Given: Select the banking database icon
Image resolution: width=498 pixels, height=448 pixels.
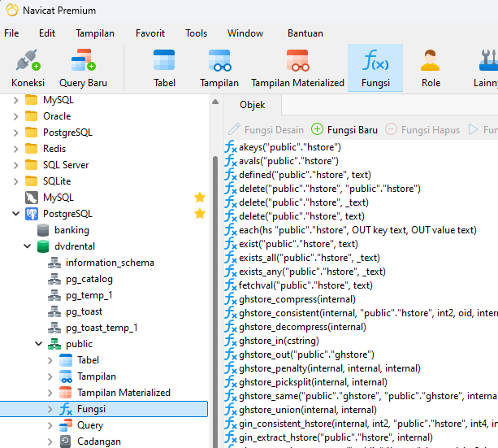Looking at the screenshot, I should [x=43, y=230].
